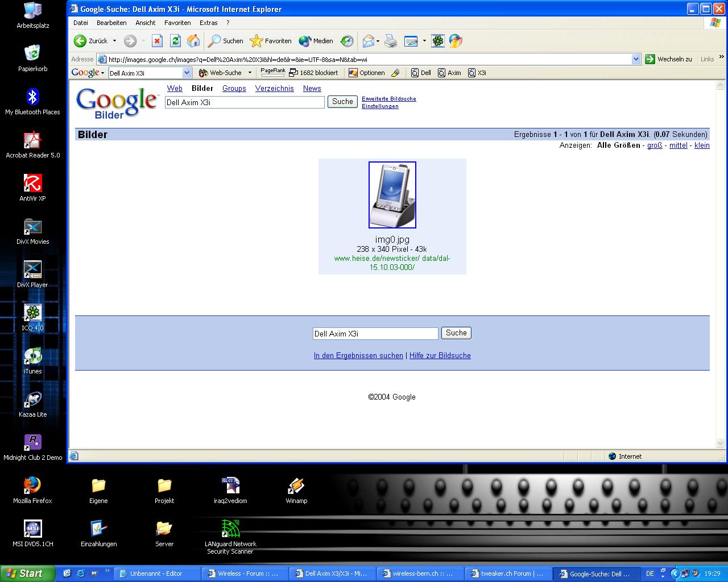Click the Erweiterte Bildsuche link
The height and width of the screenshot is (582, 728).
388,99
